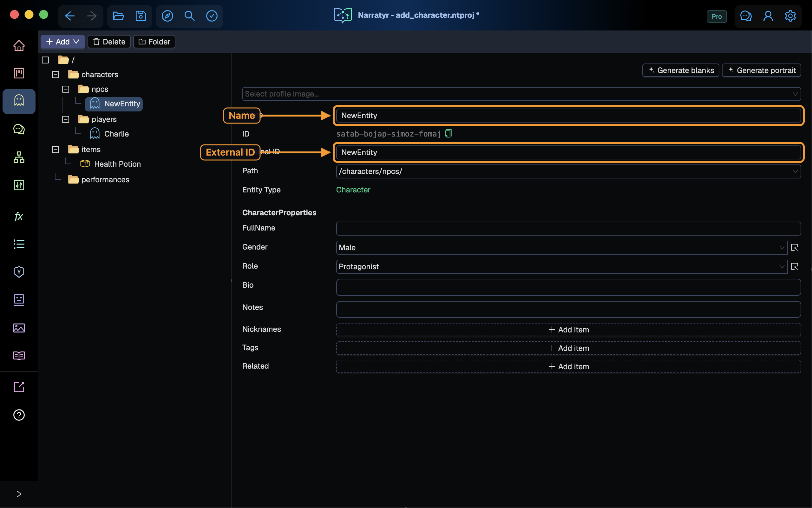
Task: Select the characters folder label
Action: [x=100, y=75]
